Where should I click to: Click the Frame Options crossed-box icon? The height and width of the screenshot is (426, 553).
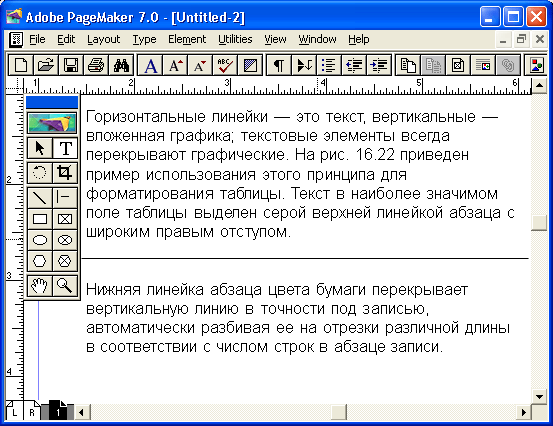458,65
